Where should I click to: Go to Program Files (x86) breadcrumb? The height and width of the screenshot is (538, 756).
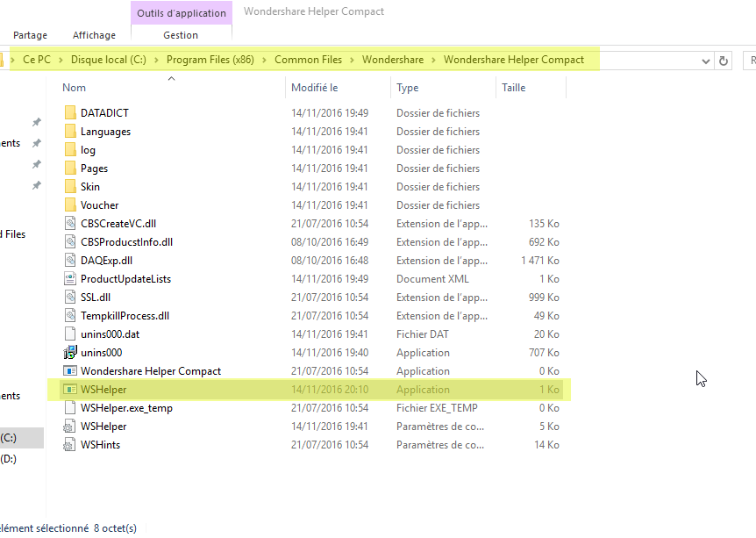tap(210, 60)
